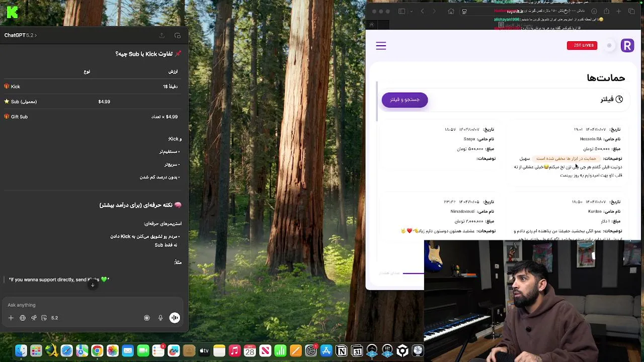Screen dimensions: 644x362
Task: Open a new Safari tab with plus
Action: 618,11
